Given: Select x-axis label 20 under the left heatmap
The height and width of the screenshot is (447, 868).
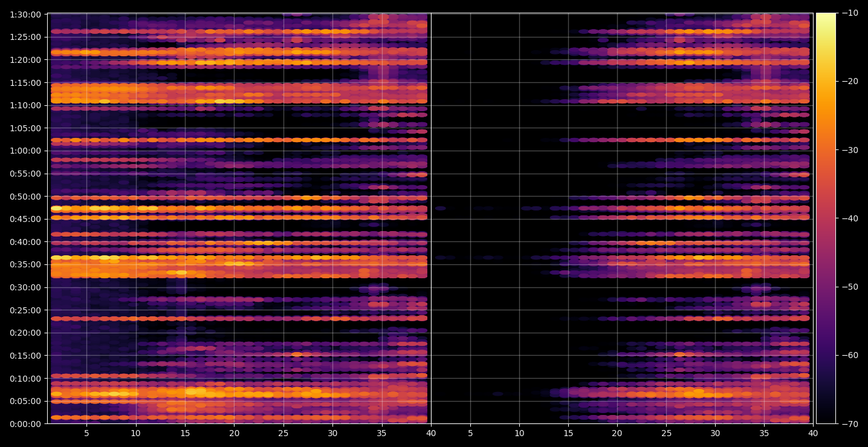Looking at the screenshot, I should click(x=234, y=434).
